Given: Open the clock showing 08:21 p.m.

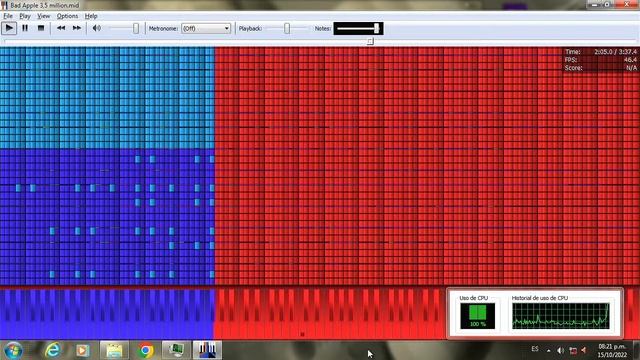Looking at the screenshot, I should 612,351.
